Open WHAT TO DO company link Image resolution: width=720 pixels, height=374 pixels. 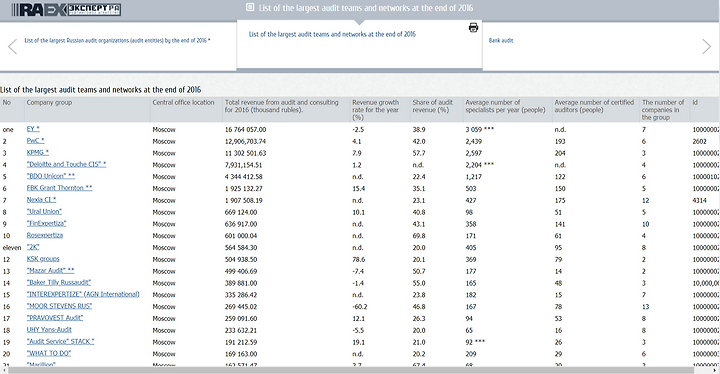point(49,353)
